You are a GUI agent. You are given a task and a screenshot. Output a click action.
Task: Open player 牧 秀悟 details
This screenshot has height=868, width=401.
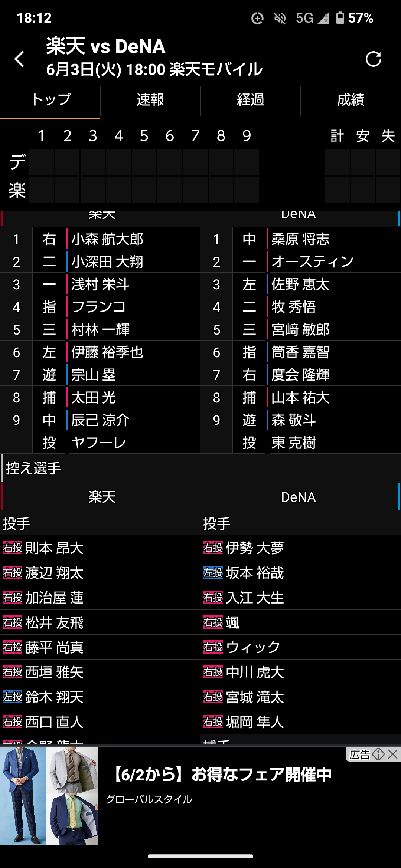point(293,307)
